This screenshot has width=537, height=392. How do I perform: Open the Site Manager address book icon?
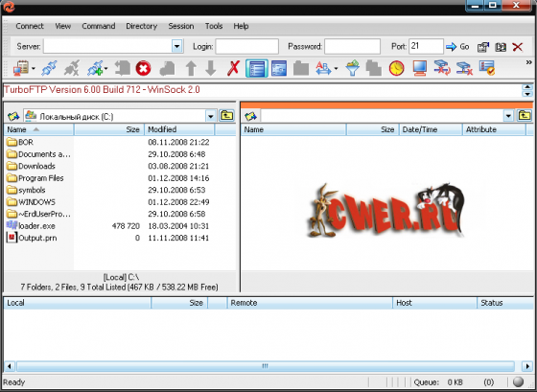(21, 68)
